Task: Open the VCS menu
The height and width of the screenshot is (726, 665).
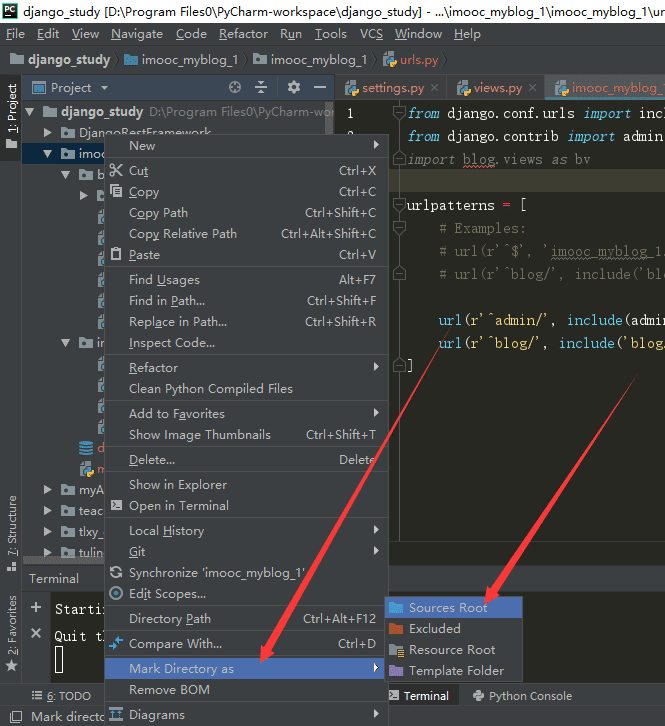Action: [x=371, y=34]
